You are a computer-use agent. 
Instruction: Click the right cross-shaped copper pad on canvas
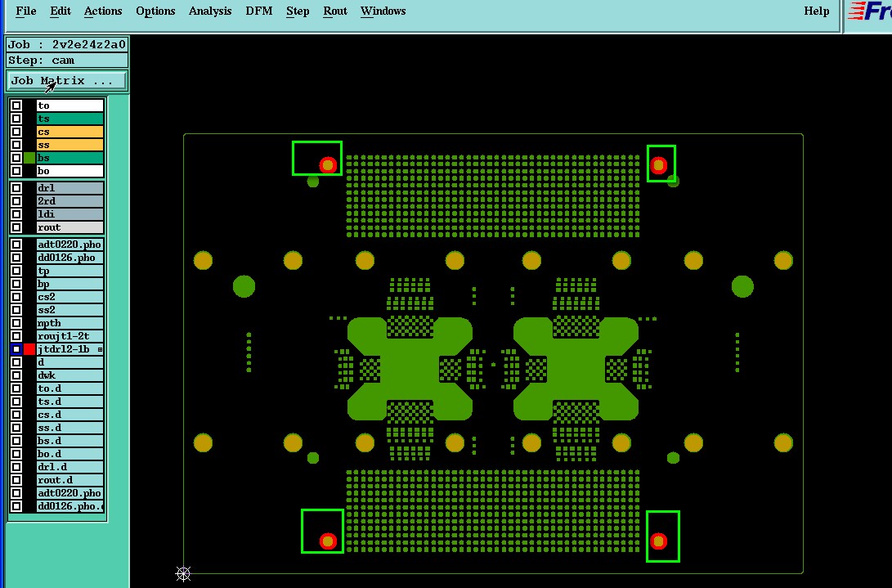point(576,369)
